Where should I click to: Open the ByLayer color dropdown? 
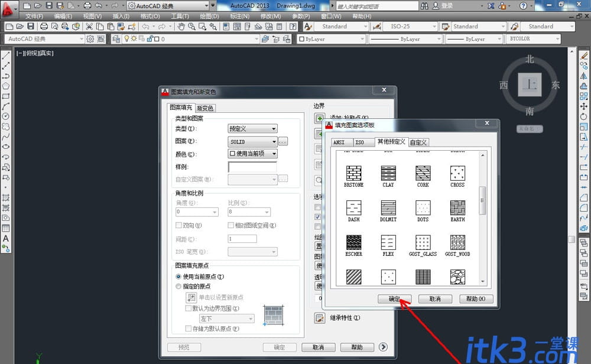pyautogui.click(x=332, y=39)
